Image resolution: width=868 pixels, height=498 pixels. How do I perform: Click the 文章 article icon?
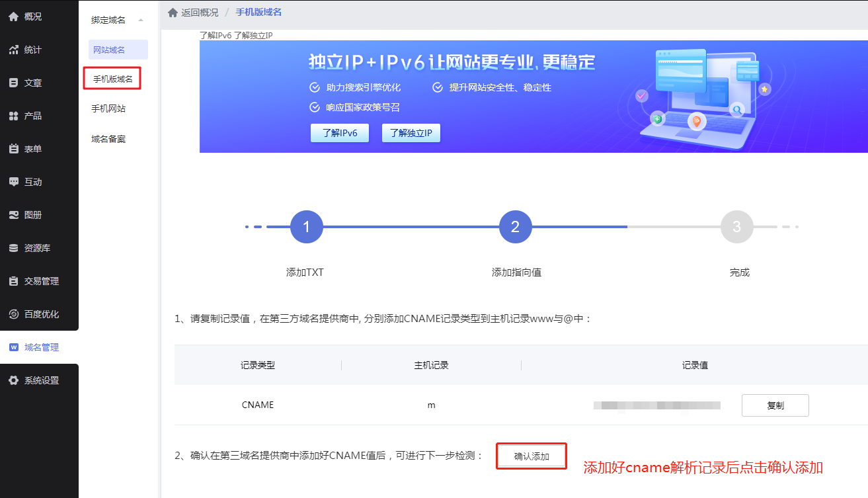click(x=13, y=83)
